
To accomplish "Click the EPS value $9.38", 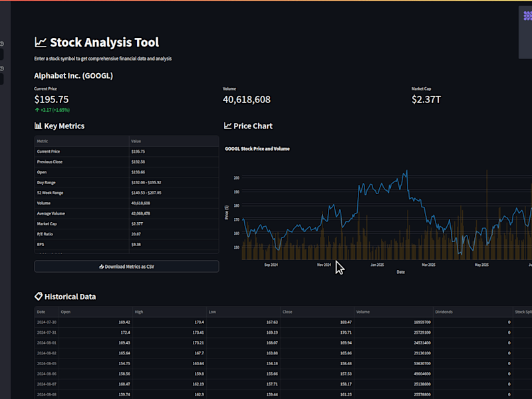I will click(136, 244).
